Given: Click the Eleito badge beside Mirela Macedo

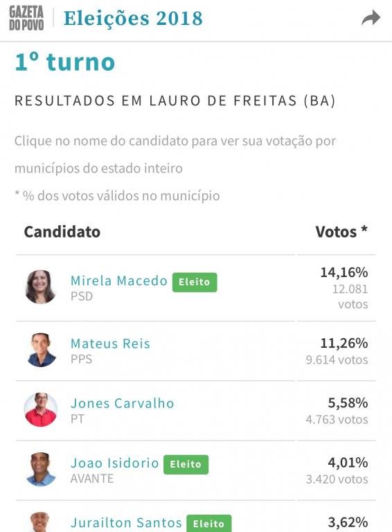Looking at the screenshot, I should [195, 283].
